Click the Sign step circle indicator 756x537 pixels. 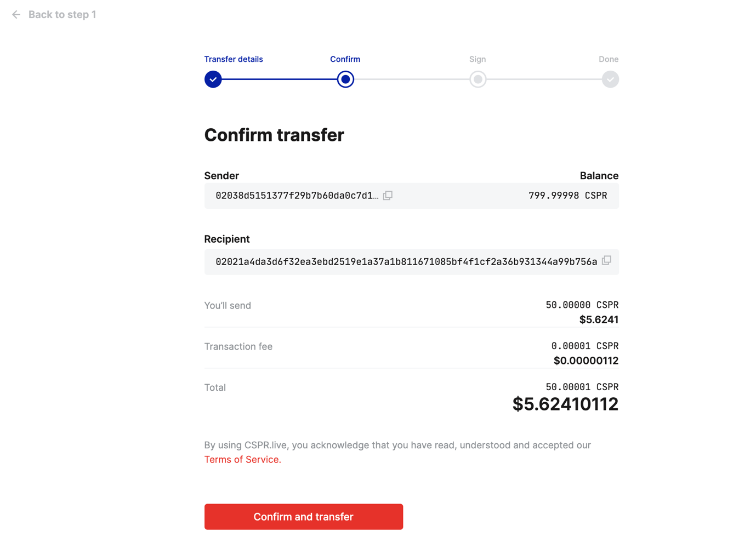(478, 79)
